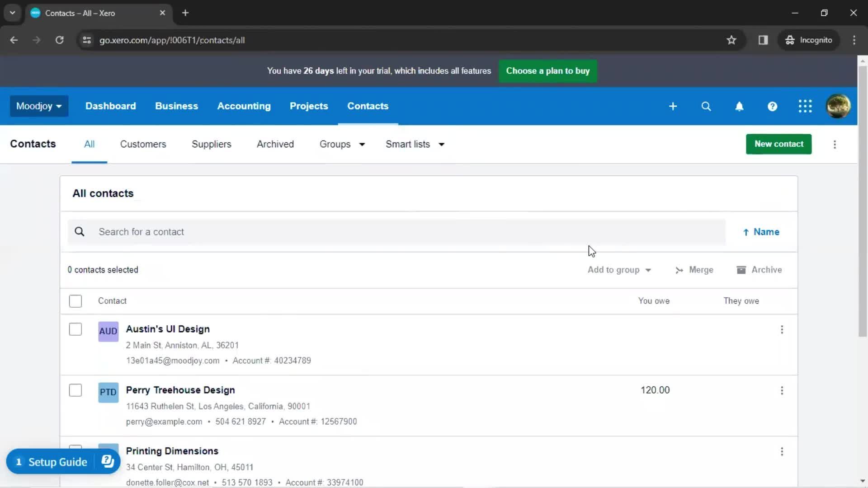
Task: Open the user profile avatar
Action: pos(838,106)
